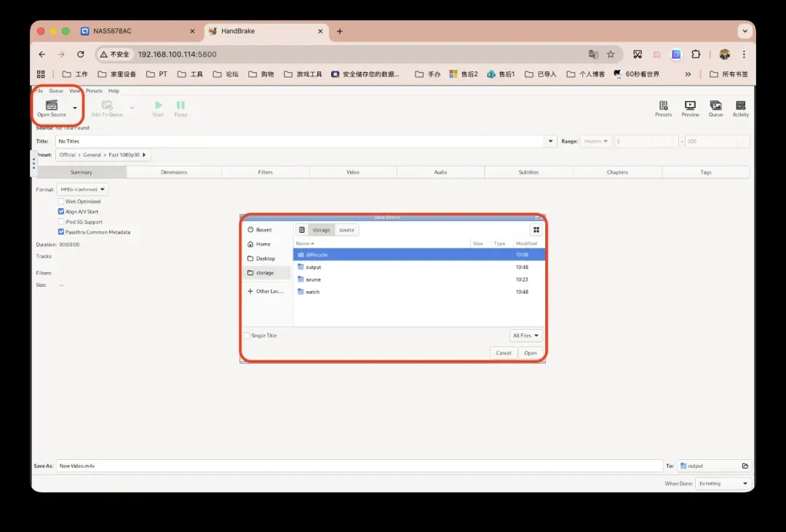Screen dimensions: 786x532
Task: Click the browse output folder icon
Action: click(745, 466)
